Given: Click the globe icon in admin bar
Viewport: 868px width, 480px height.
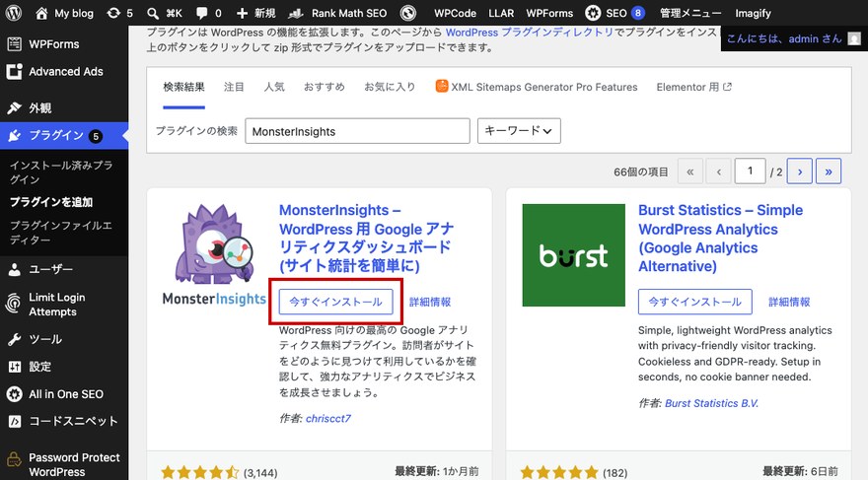Looking at the screenshot, I should (408, 13).
